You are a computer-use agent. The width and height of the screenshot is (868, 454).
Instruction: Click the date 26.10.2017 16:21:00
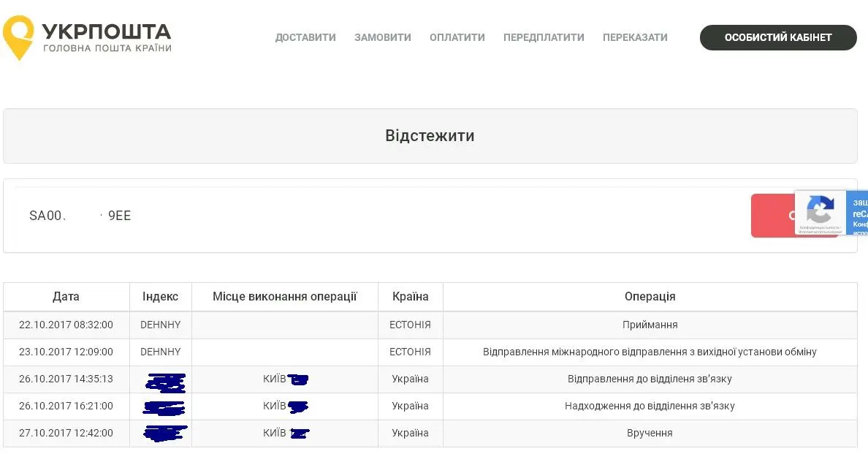pyautogui.click(x=66, y=406)
